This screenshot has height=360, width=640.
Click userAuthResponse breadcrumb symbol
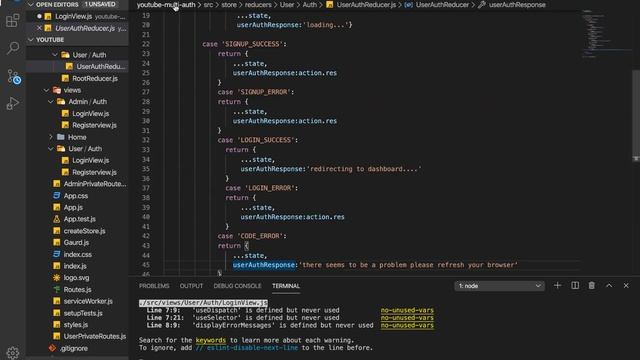(517, 5)
